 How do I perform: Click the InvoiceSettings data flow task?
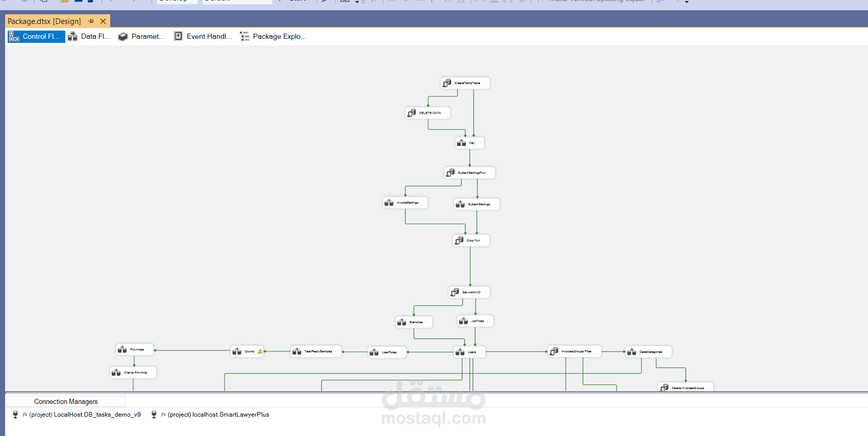pos(405,203)
